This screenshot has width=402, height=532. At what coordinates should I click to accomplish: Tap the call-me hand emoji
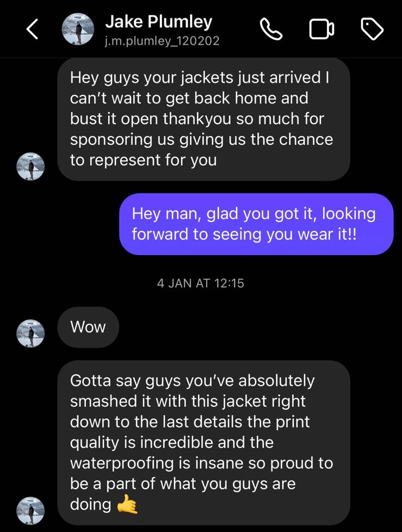127,505
